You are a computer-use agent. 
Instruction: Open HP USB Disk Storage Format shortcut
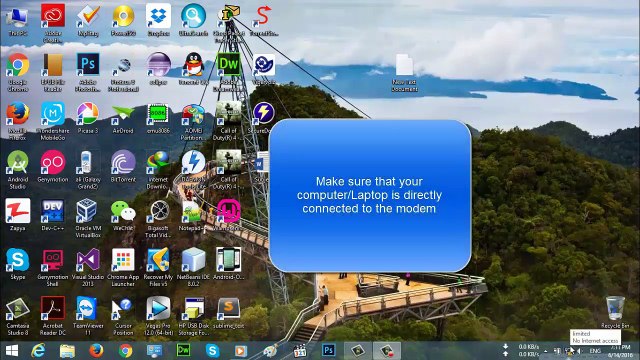pyautogui.click(x=193, y=316)
